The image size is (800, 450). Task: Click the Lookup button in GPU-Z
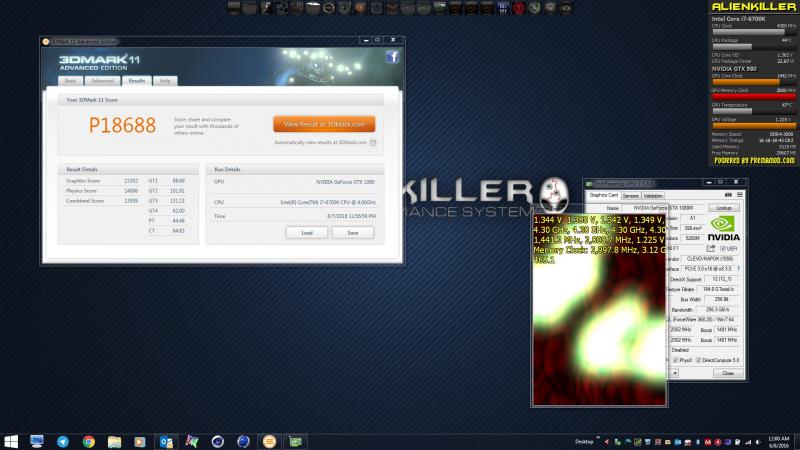point(723,208)
